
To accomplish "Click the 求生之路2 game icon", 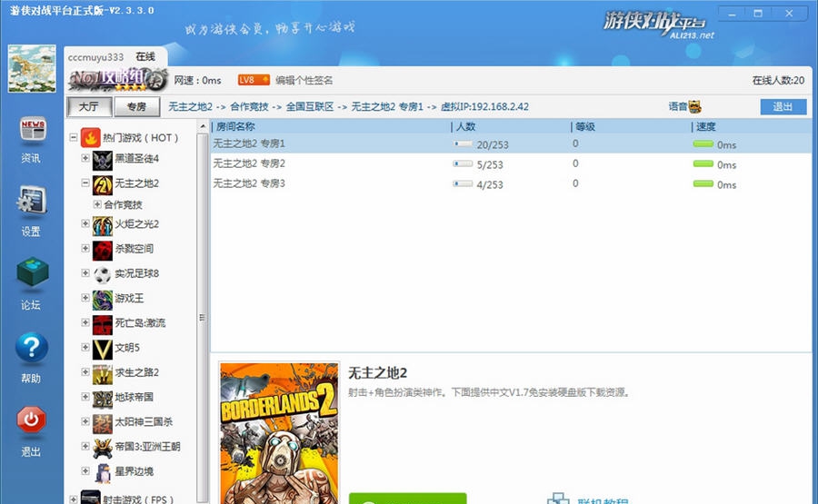I will click(102, 374).
